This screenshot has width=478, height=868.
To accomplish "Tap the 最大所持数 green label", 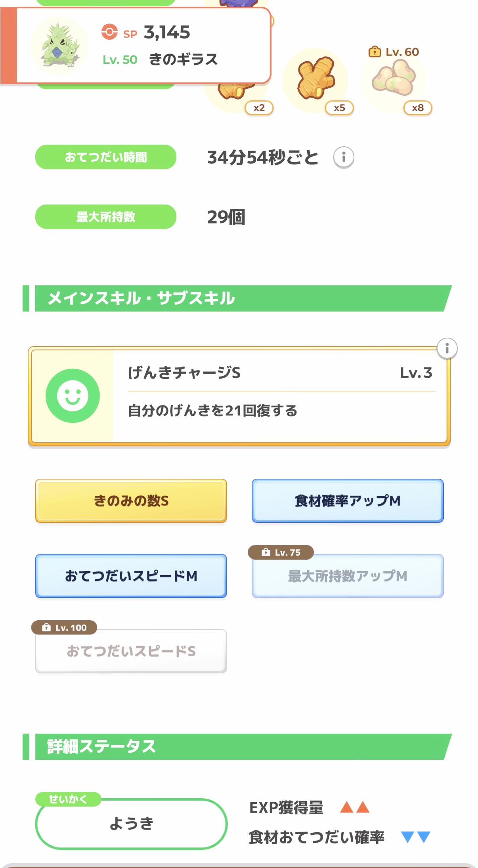I will tap(106, 217).
